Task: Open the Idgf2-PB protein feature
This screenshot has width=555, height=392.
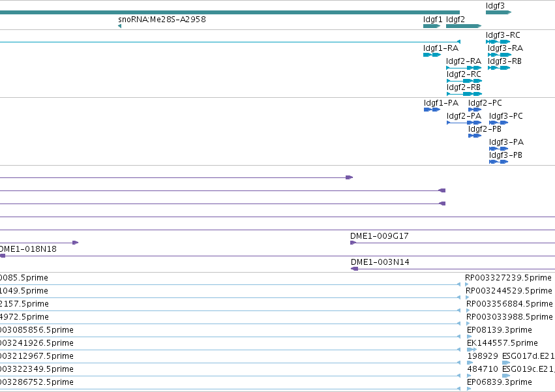Action: pos(475,136)
